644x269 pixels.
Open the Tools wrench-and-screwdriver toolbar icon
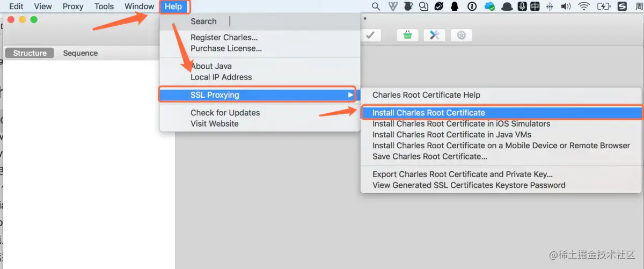pos(434,35)
